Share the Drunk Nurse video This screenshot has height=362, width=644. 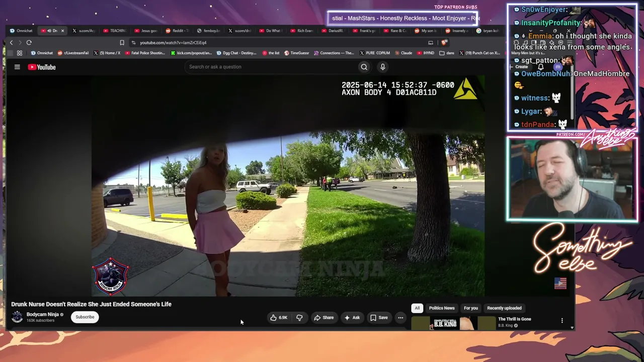(x=324, y=318)
